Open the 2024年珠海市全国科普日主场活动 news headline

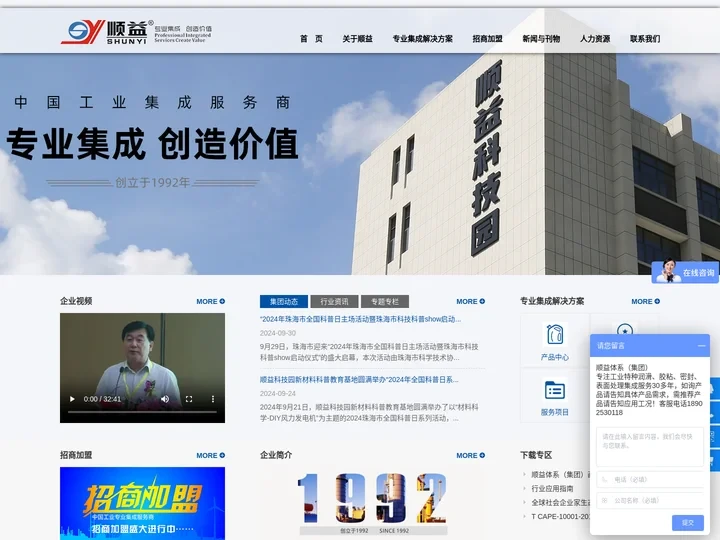click(x=360, y=319)
